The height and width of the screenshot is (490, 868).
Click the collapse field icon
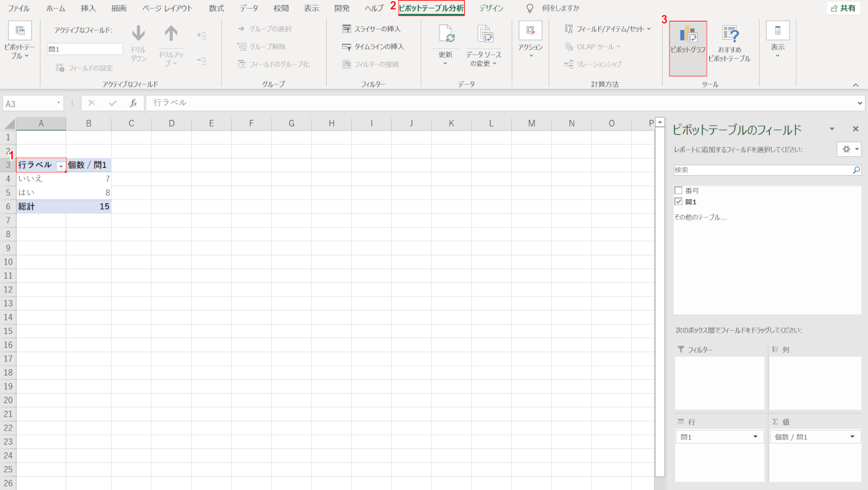(201, 61)
